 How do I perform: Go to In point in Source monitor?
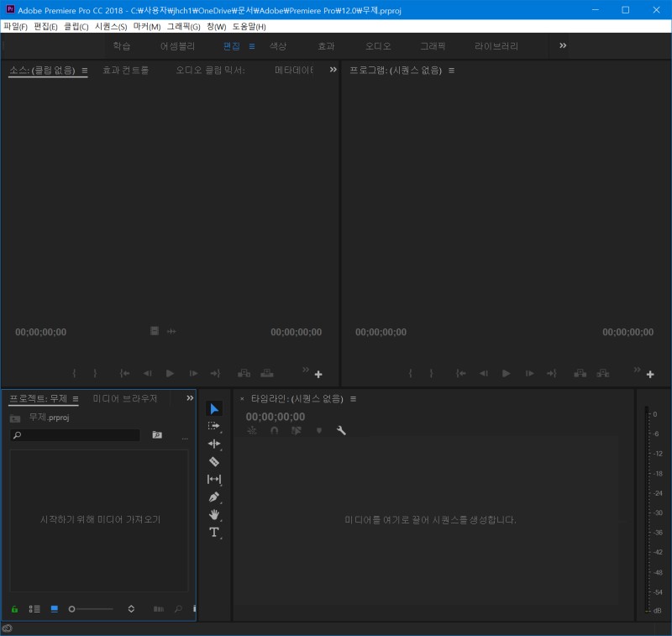124,373
